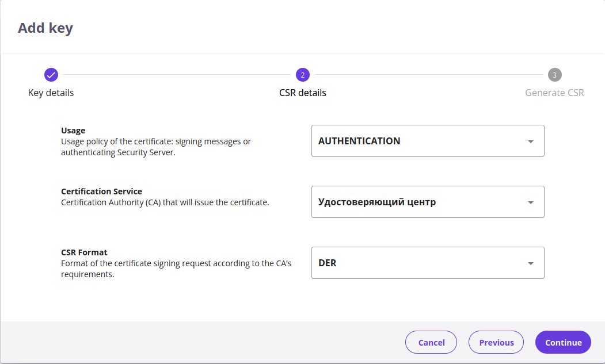Image resolution: width=605 pixels, height=364 pixels.
Task: Click the Add key dialog title
Action: coord(45,28)
